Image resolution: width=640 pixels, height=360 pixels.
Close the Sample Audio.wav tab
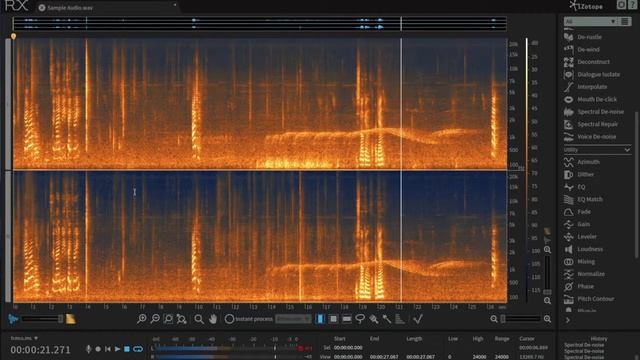(42, 8)
